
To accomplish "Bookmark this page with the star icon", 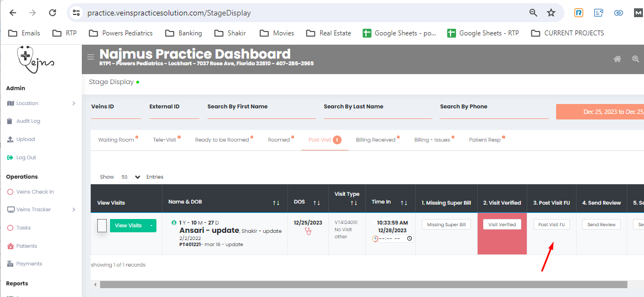I will click(551, 13).
